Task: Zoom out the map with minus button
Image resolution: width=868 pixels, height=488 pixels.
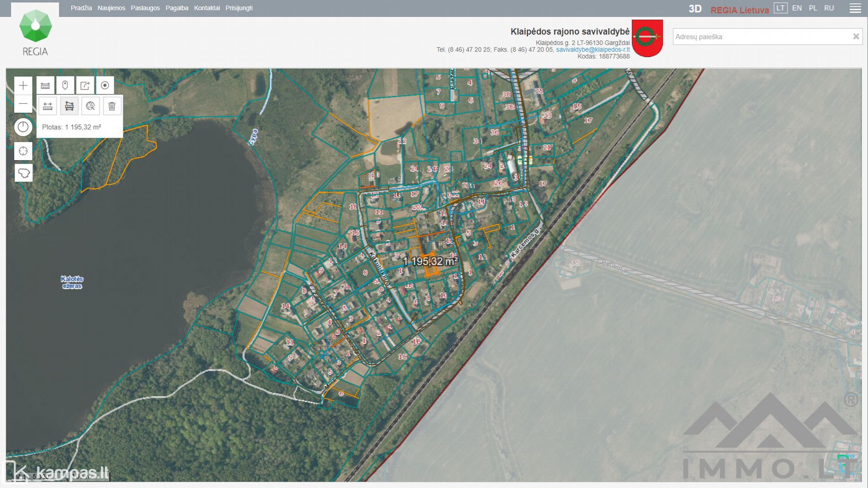Action: pos(23,104)
